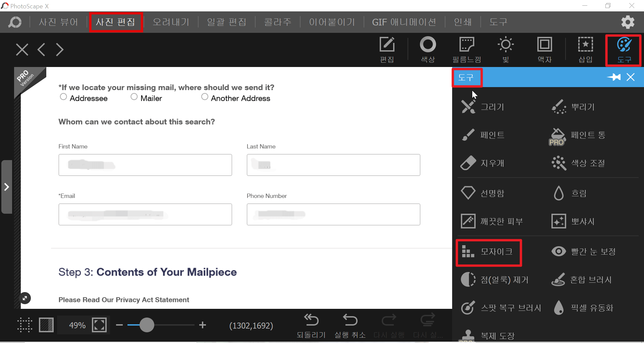The height and width of the screenshot is (343, 644).
Task: Select the Mailer radio button
Action: click(134, 97)
